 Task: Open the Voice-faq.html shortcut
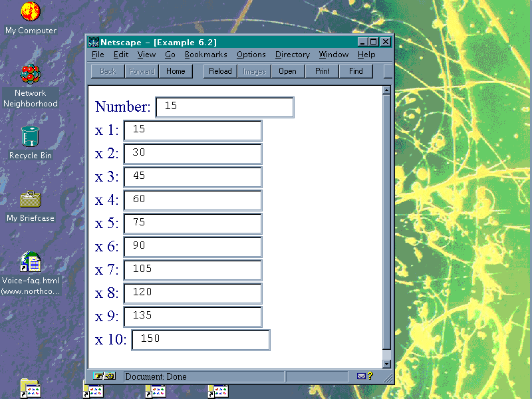[31, 262]
